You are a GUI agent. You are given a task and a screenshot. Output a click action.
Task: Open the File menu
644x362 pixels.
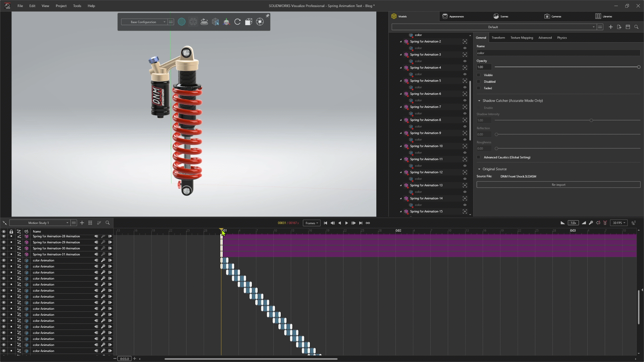tap(20, 6)
